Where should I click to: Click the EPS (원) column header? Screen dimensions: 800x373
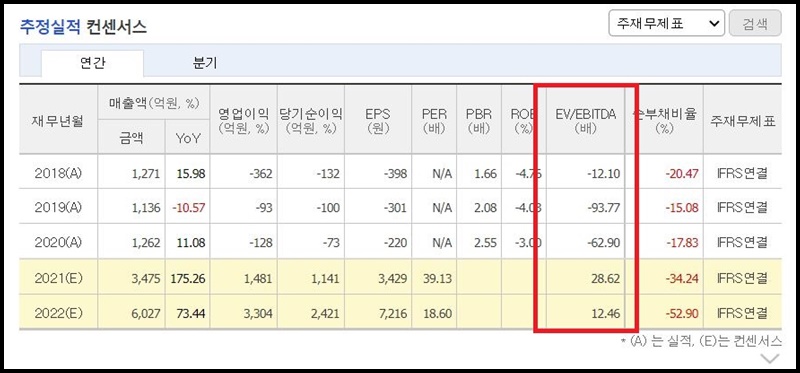pos(378,121)
